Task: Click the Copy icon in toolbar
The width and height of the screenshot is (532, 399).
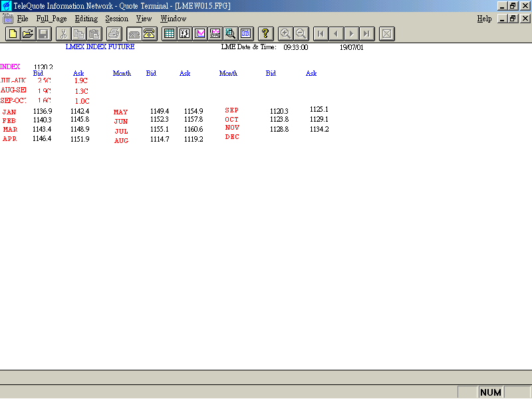Action: click(x=78, y=34)
